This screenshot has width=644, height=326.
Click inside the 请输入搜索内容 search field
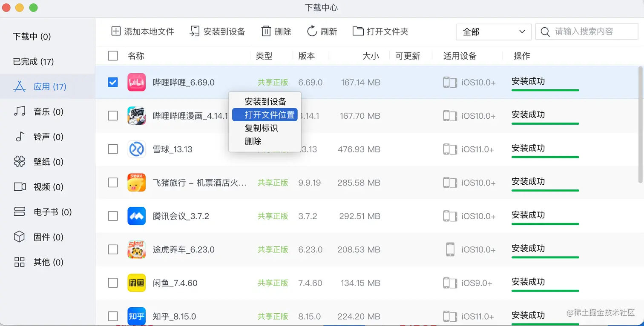click(588, 31)
